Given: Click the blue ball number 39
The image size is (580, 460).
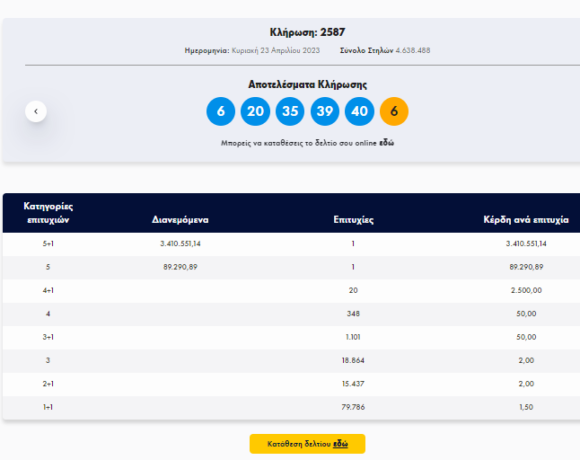Looking at the screenshot, I should [x=325, y=111].
